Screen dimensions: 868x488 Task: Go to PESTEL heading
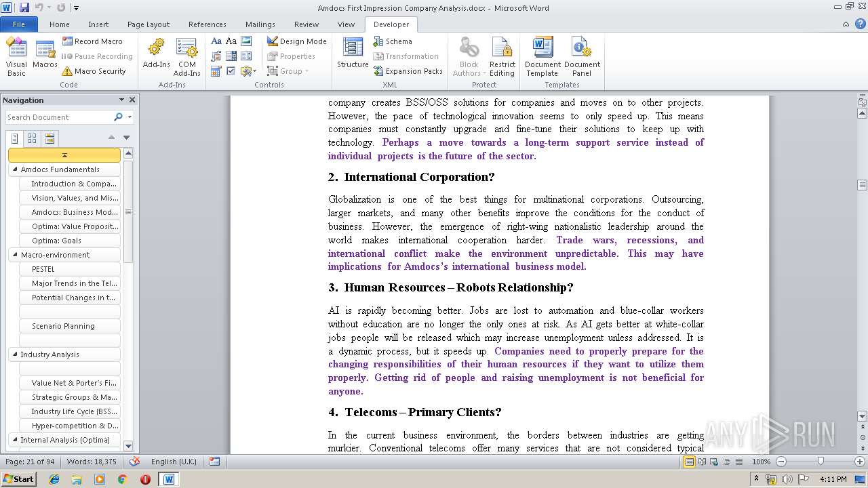(70, 269)
